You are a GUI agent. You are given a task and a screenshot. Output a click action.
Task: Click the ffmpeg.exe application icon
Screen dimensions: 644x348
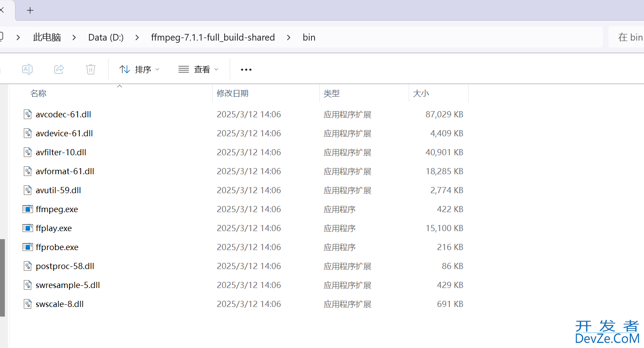[x=28, y=209]
